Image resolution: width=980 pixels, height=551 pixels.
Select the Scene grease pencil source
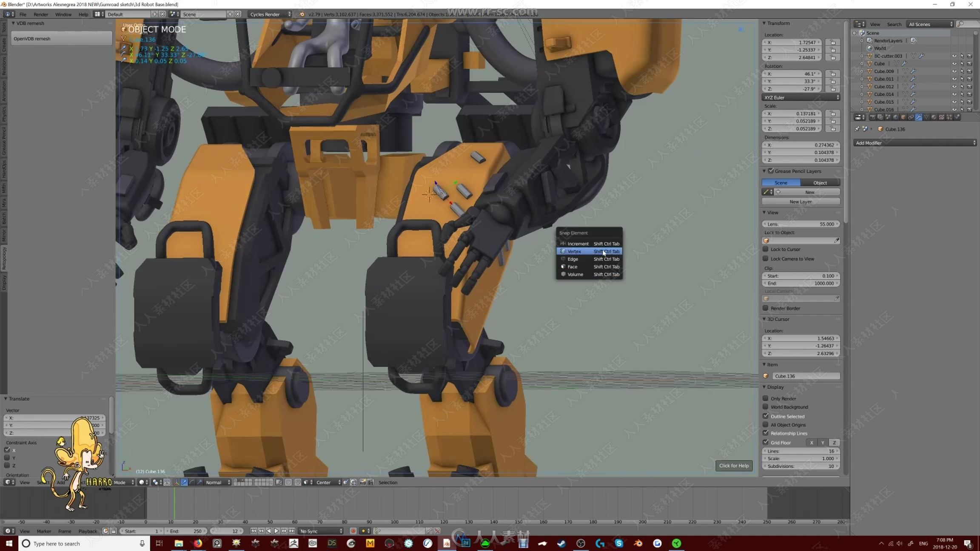(781, 183)
